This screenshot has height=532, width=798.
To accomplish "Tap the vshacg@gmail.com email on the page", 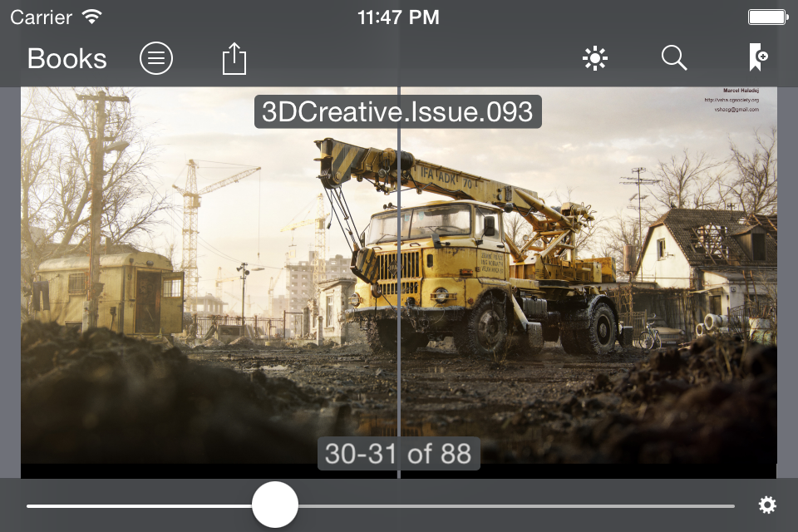I will click(x=737, y=109).
